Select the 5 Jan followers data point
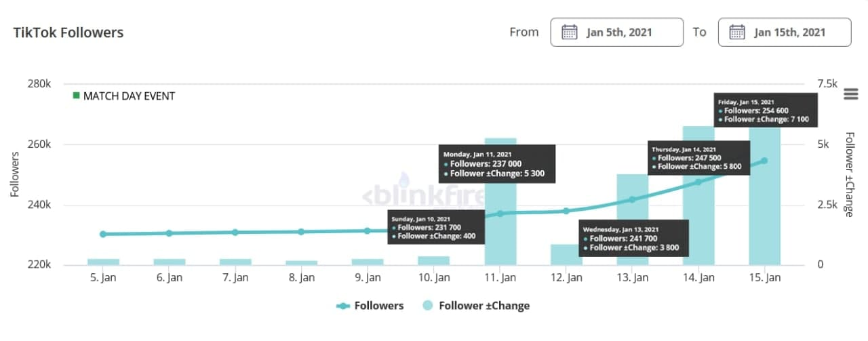Image resolution: width=868 pixels, height=341 pixels. [x=103, y=234]
